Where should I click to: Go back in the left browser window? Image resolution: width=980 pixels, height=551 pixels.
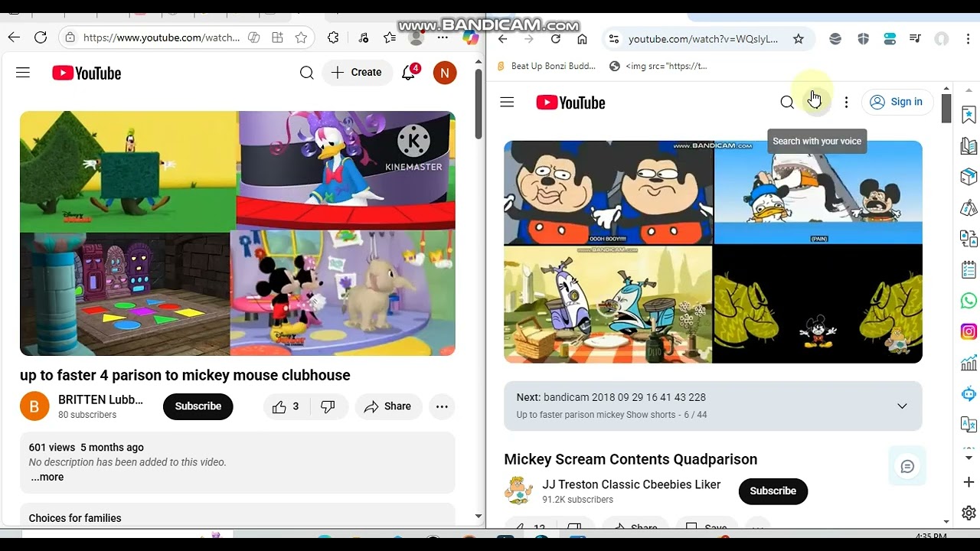coord(14,37)
